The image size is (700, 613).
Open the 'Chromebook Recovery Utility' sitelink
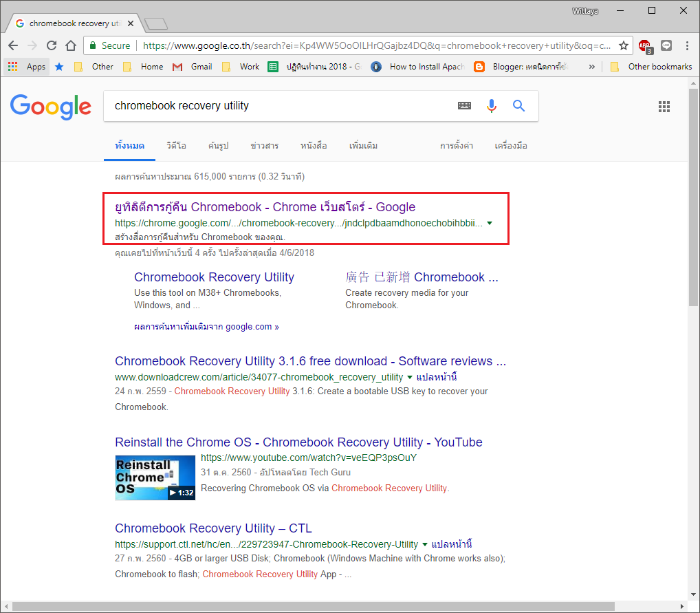214,277
